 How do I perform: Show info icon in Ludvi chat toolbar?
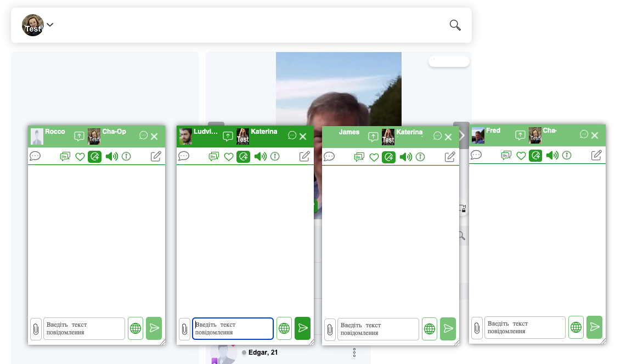275,156
